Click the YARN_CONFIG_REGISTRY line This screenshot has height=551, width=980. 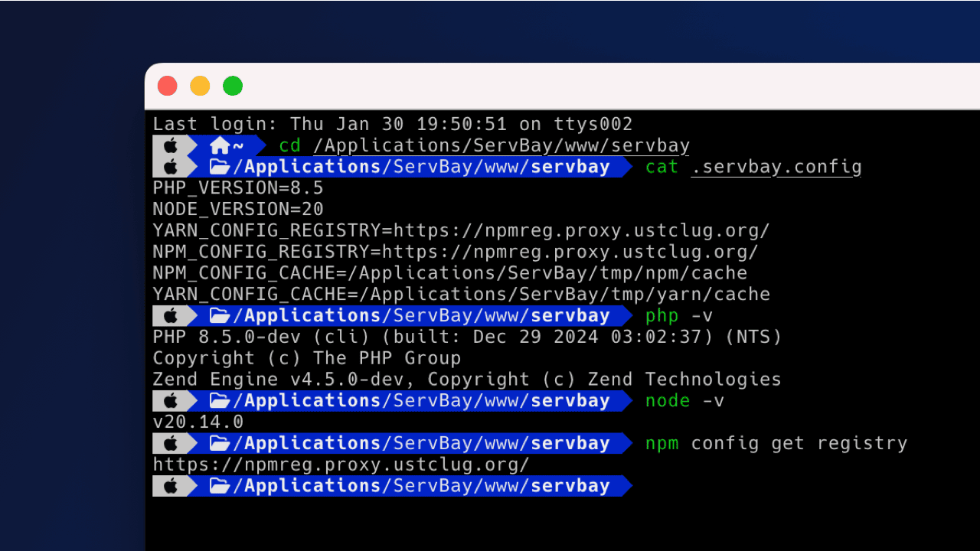461,230
